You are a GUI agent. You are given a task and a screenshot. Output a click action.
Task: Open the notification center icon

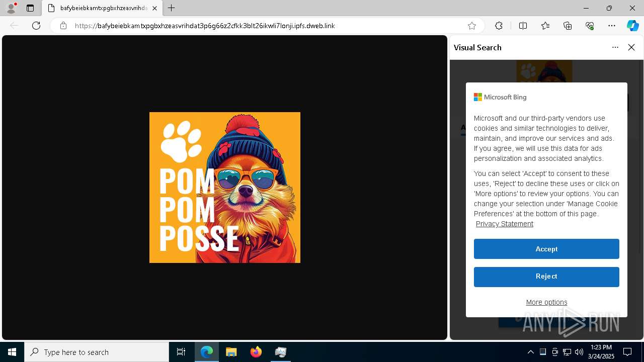coord(627,352)
